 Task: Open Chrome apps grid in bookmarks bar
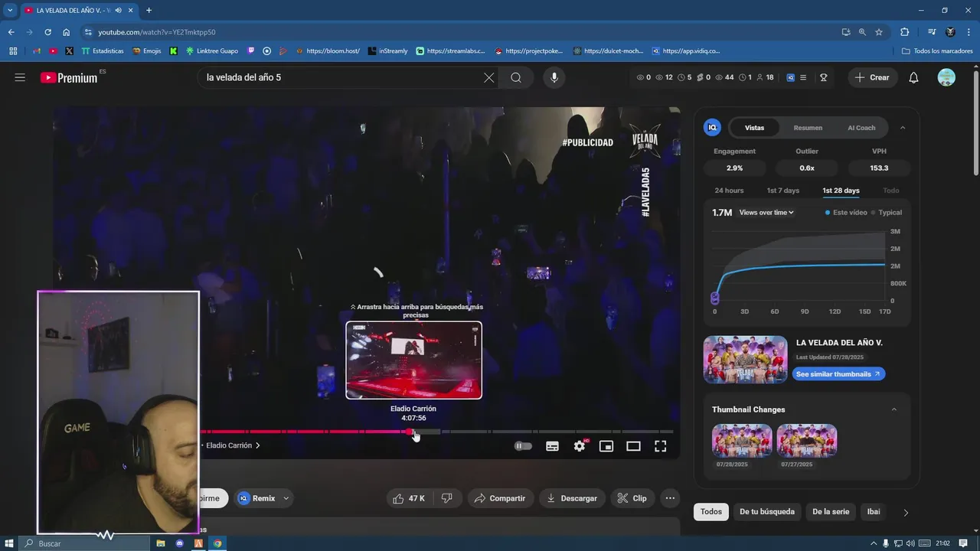13,51
